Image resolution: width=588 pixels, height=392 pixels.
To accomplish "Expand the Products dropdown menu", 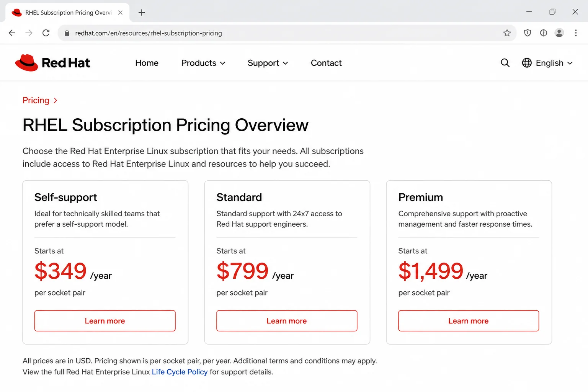I will click(x=203, y=63).
